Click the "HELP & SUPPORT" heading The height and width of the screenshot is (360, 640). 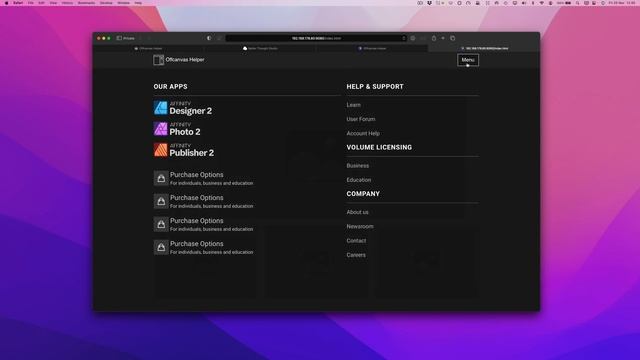(x=375, y=87)
